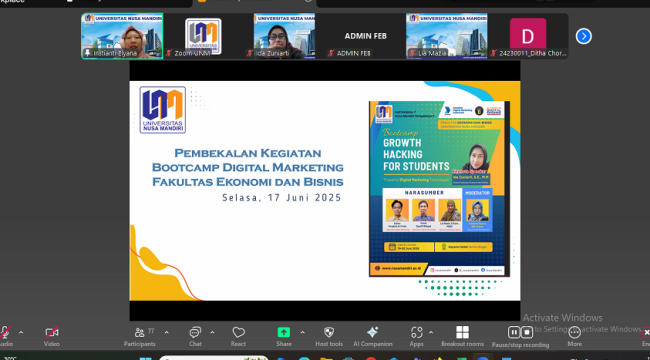
Task: Click the shared Pembekalan Kegiatan slide
Action: coord(325,191)
